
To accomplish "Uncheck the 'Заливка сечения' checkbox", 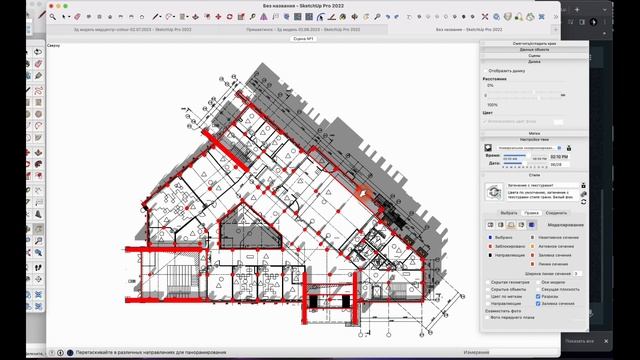I will 538,303.
